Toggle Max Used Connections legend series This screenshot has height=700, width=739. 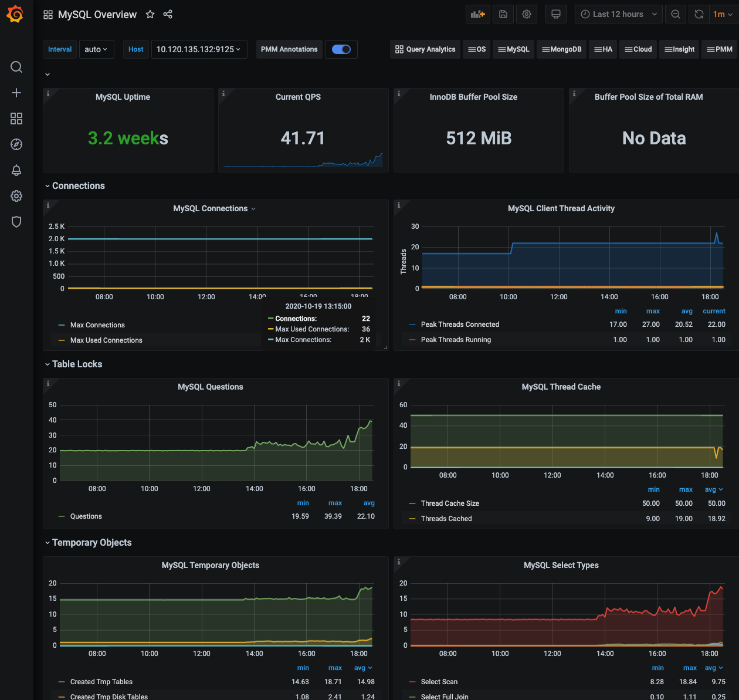[106, 340]
